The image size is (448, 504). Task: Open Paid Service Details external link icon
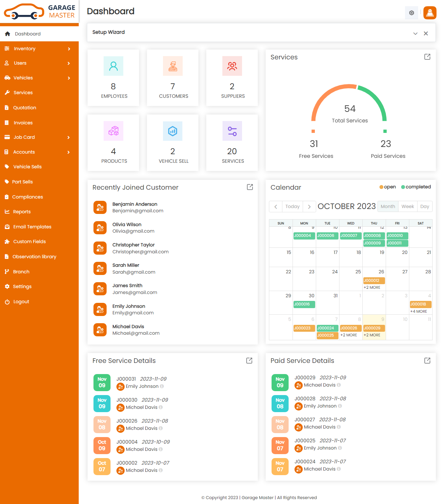[427, 361]
